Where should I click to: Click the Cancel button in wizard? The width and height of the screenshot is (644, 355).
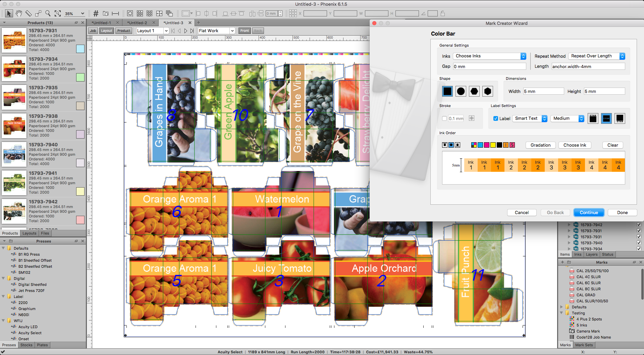522,212
